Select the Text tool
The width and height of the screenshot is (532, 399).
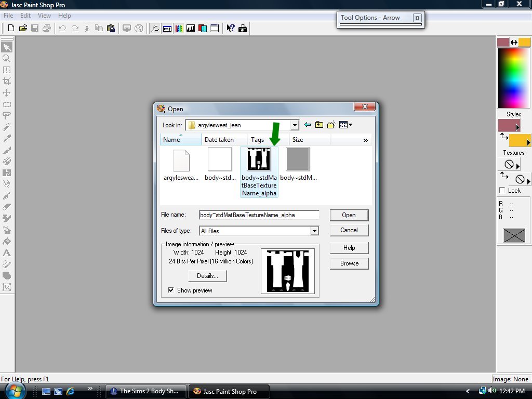(x=7, y=253)
